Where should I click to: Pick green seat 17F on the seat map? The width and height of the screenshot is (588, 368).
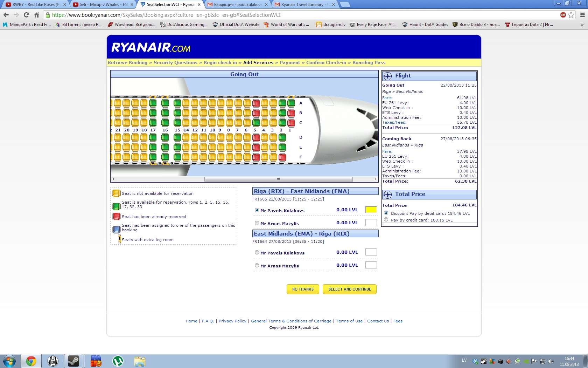click(x=153, y=157)
